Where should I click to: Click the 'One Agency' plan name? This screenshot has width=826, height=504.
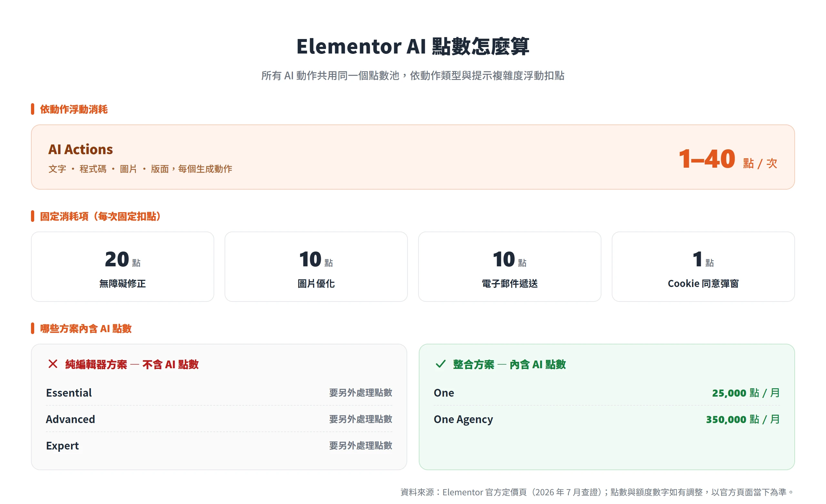(x=463, y=419)
